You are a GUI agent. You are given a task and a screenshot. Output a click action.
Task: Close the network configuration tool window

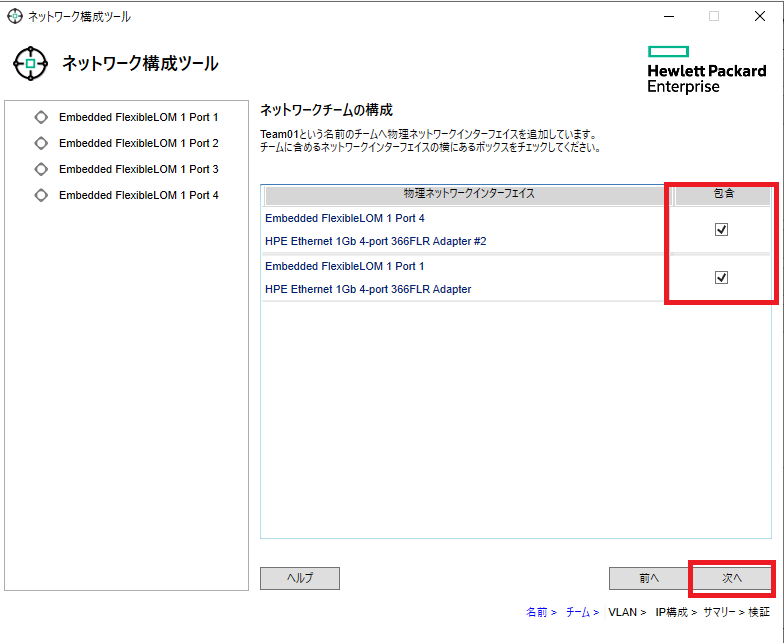(x=759, y=17)
